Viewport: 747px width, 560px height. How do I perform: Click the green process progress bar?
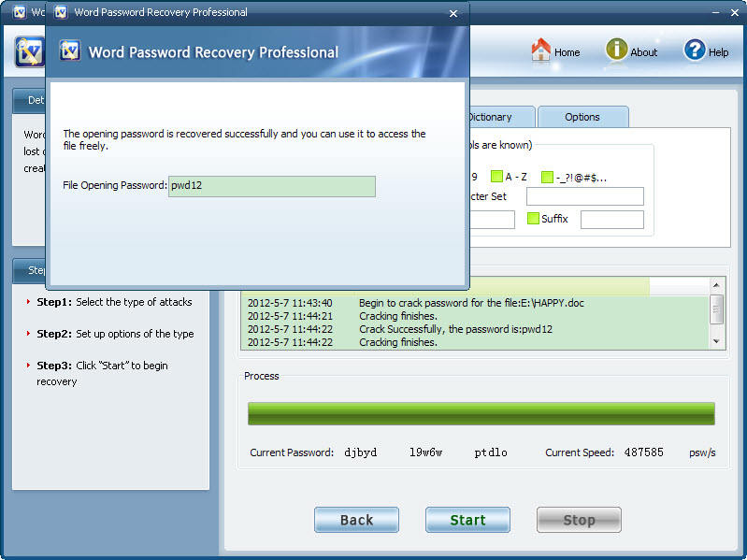(481, 414)
